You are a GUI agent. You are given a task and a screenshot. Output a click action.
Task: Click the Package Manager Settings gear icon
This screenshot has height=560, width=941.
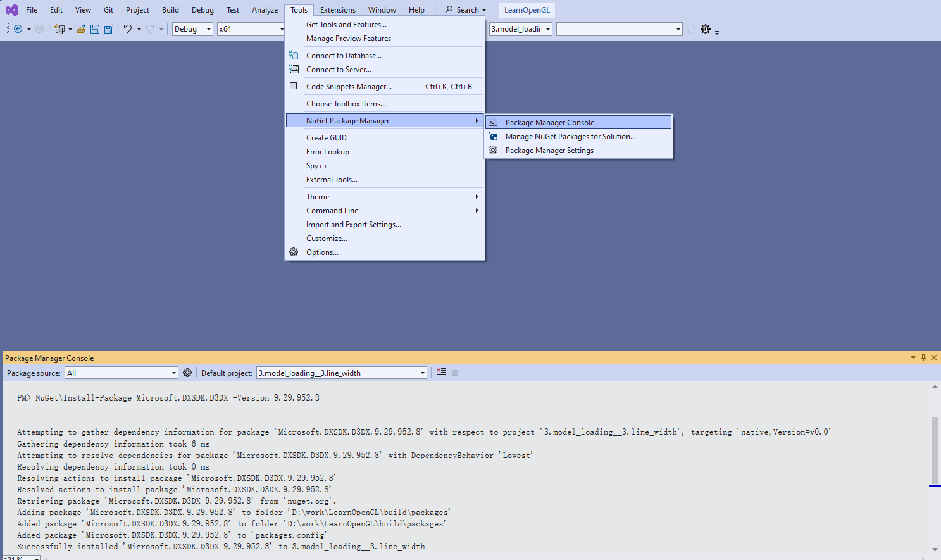[493, 150]
